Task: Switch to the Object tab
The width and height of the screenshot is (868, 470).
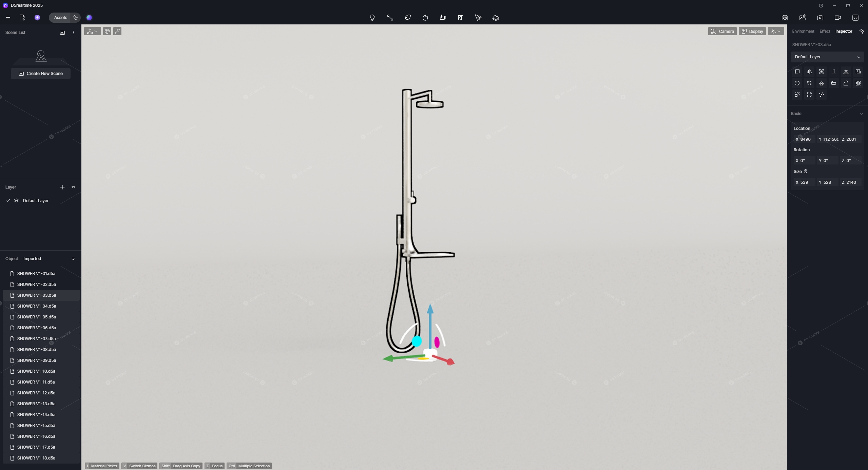Action: [x=12, y=259]
